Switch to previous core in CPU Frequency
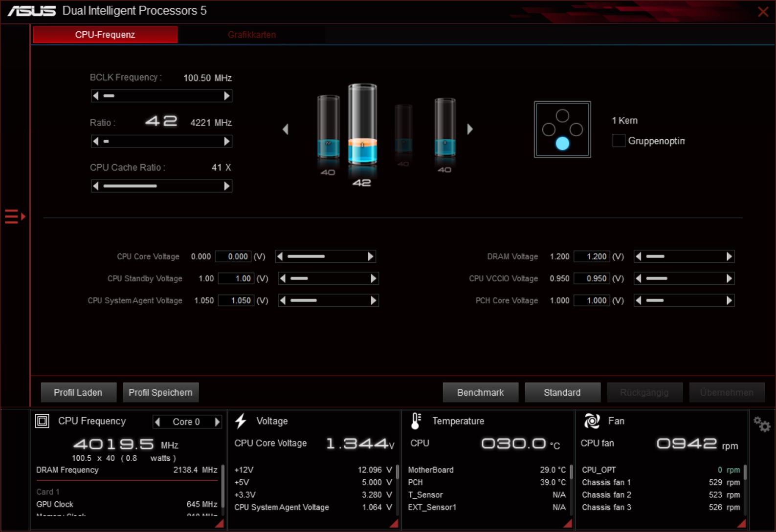 pos(157,422)
